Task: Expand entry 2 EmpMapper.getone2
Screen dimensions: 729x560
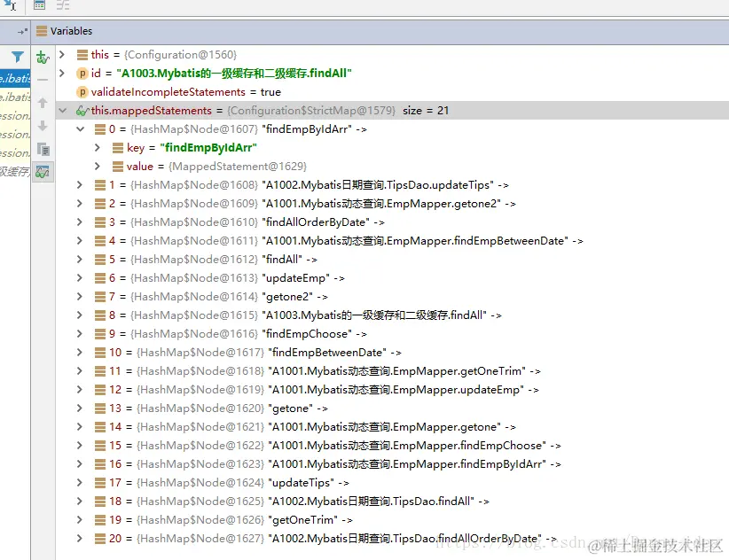Action: tap(80, 204)
